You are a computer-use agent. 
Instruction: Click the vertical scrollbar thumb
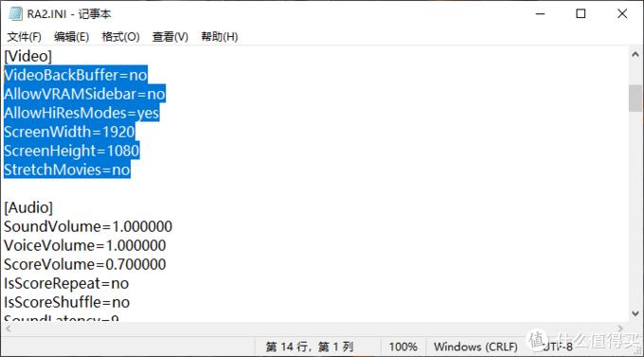click(635, 98)
